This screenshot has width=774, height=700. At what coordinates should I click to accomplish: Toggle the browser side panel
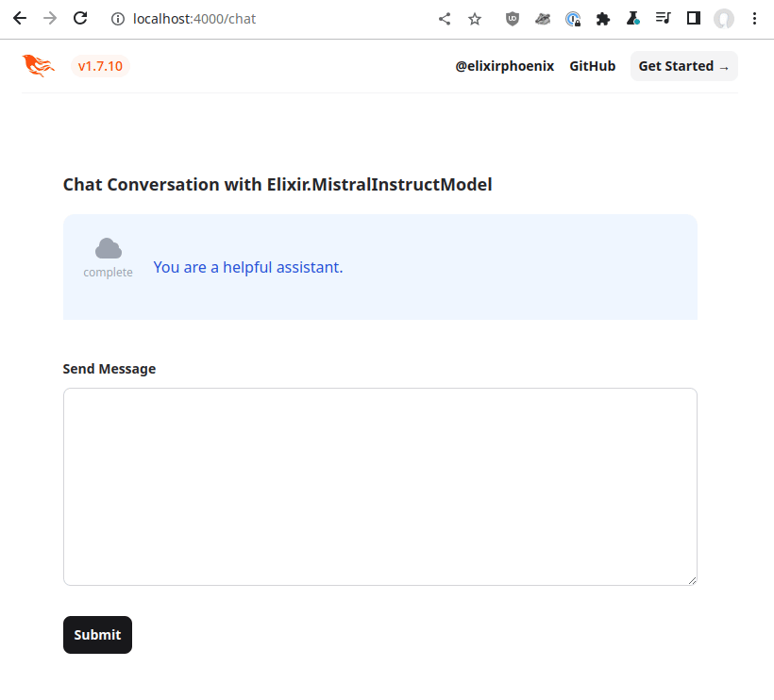point(694,19)
